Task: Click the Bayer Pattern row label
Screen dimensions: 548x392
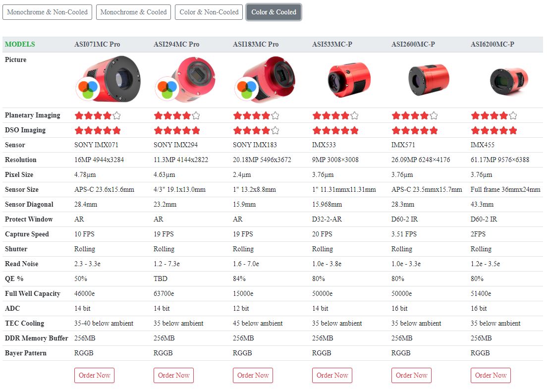Action: 25,353
